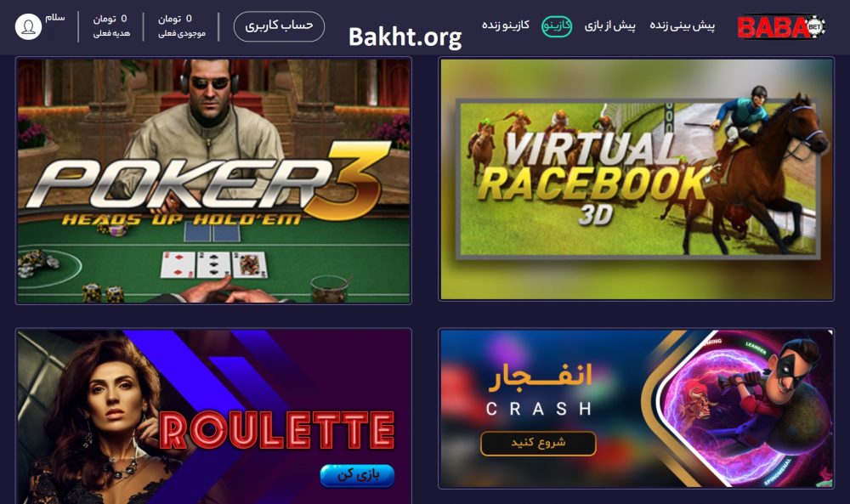Select the highlighted کازینو menu item
The height and width of the screenshot is (504, 850).
click(x=557, y=25)
